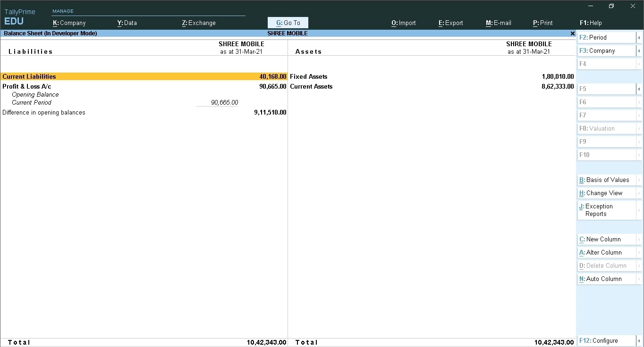Viewport: 644px width, 347px height.
Task: Click the F8: Valuation button
Action: click(x=607, y=128)
